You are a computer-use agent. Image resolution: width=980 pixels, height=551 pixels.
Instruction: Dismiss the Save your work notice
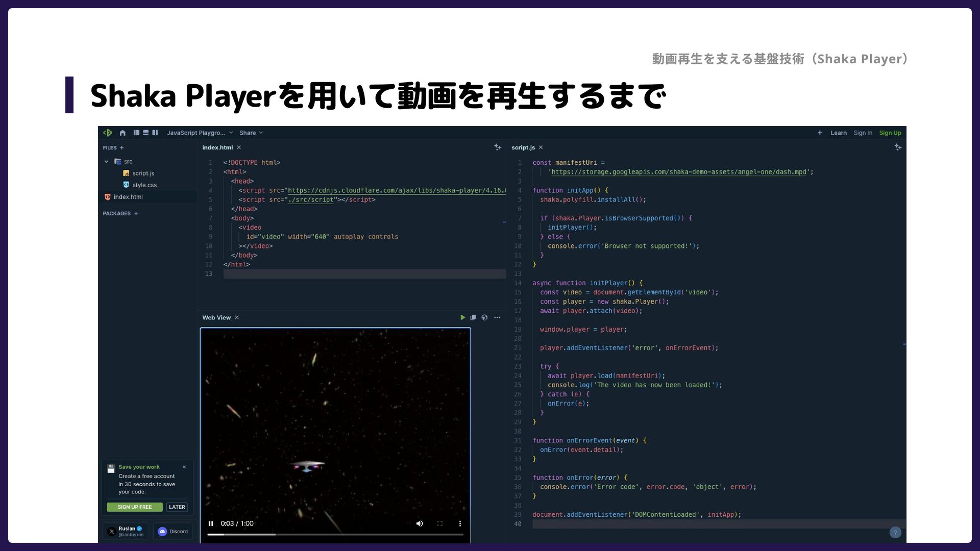click(x=184, y=467)
